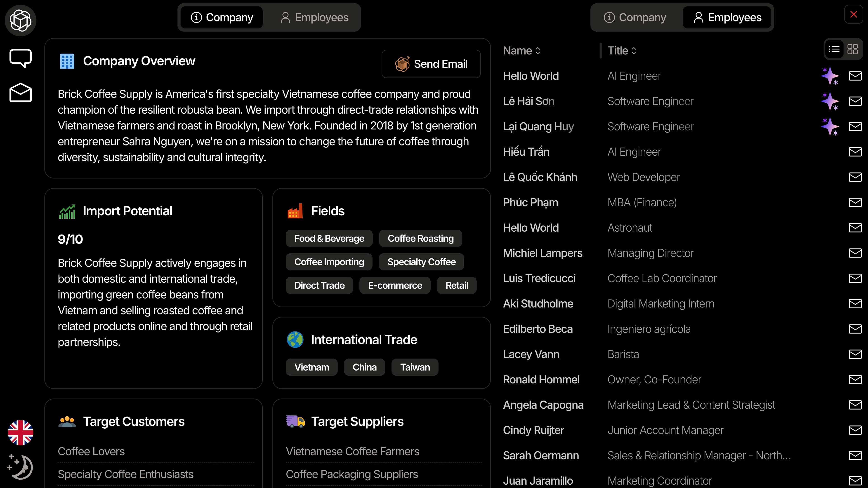Email Lê Hải Sơn via envelope icon
Viewport: 868px width, 488px height.
pyautogui.click(x=855, y=101)
